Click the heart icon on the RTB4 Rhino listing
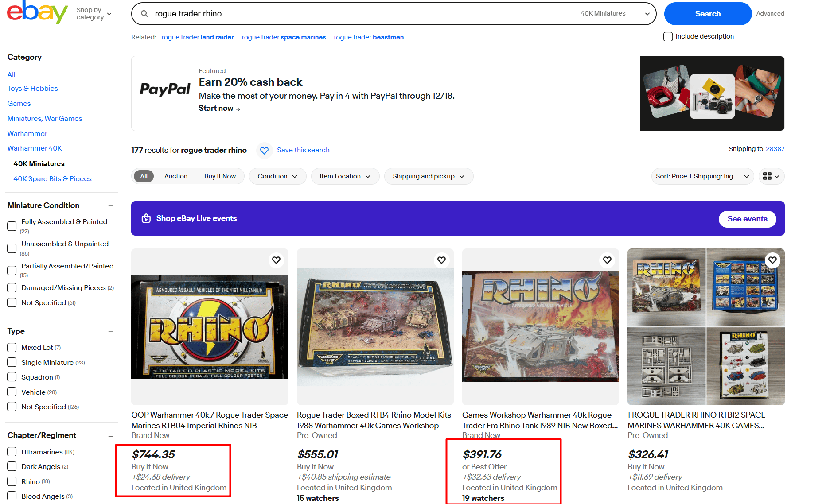 point(441,260)
